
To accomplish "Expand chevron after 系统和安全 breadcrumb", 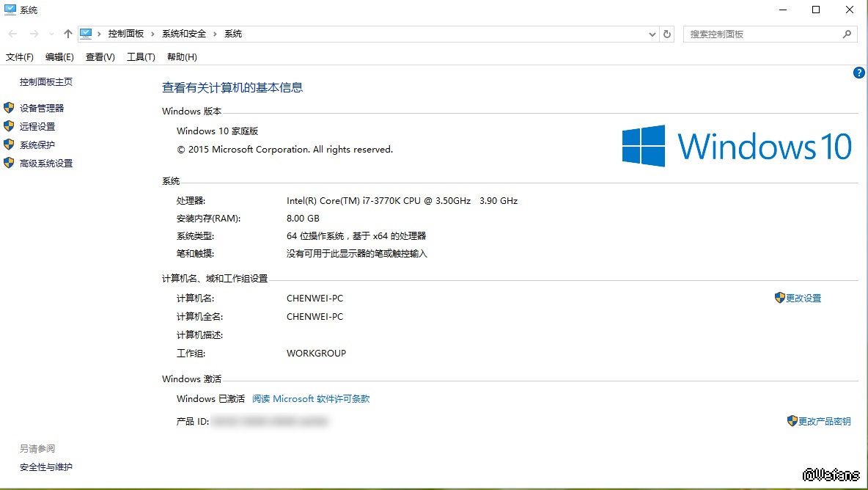I will [216, 34].
